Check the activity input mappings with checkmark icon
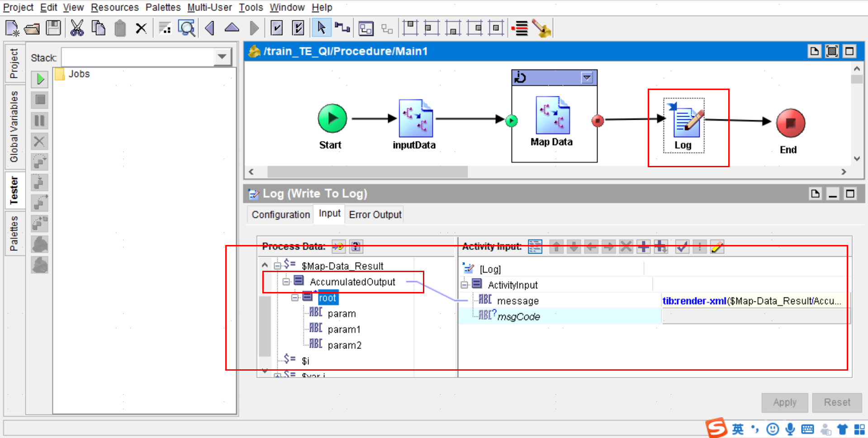The width and height of the screenshot is (868, 438). (x=682, y=247)
